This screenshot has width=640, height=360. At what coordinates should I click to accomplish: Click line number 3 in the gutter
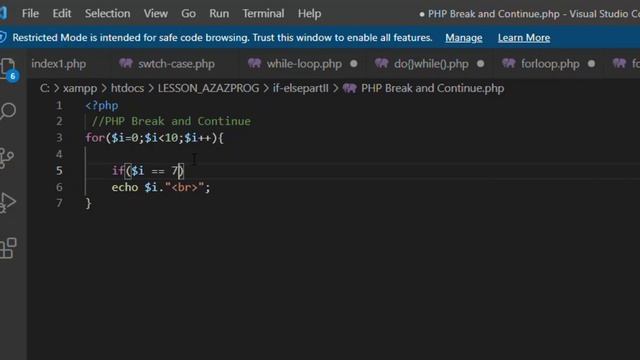pyautogui.click(x=59, y=138)
